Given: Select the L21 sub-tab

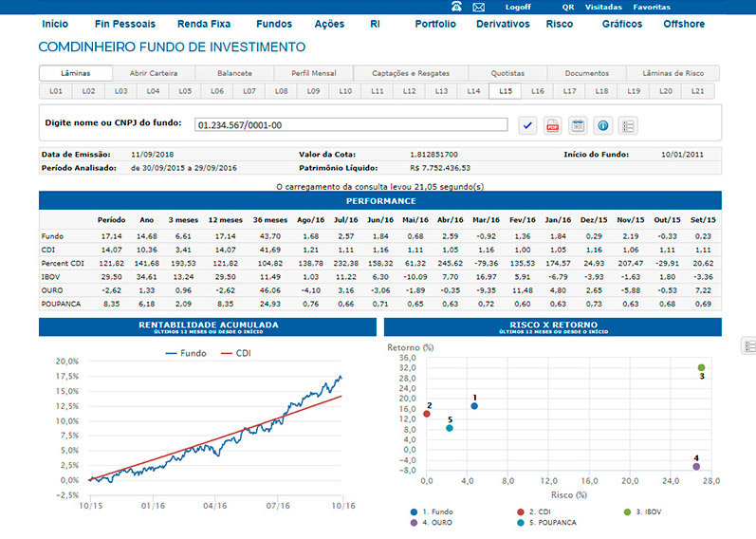Looking at the screenshot, I should coord(697,91).
